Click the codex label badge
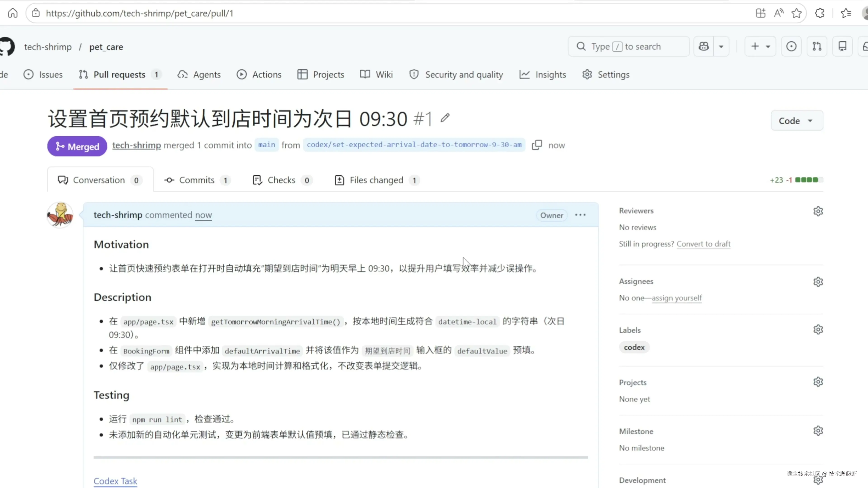The image size is (868, 488). coord(634,347)
